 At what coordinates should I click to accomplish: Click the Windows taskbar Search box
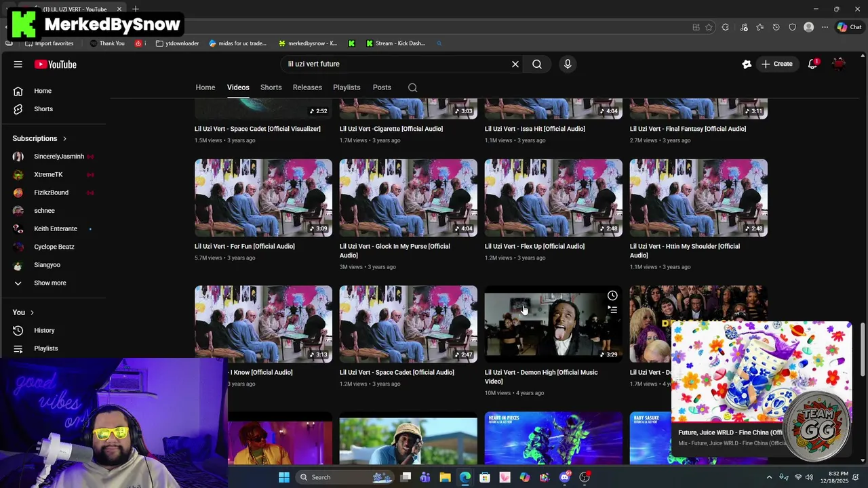click(x=346, y=477)
